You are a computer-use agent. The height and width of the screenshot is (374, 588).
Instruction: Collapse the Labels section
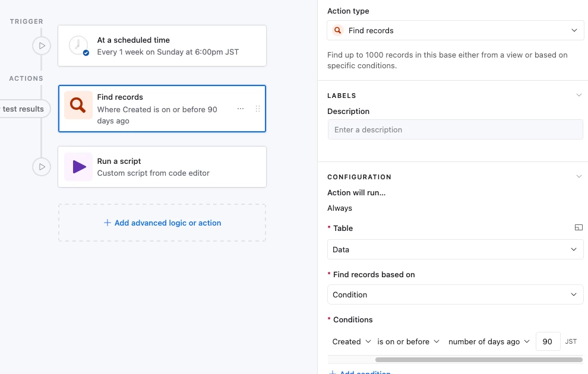coord(579,96)
